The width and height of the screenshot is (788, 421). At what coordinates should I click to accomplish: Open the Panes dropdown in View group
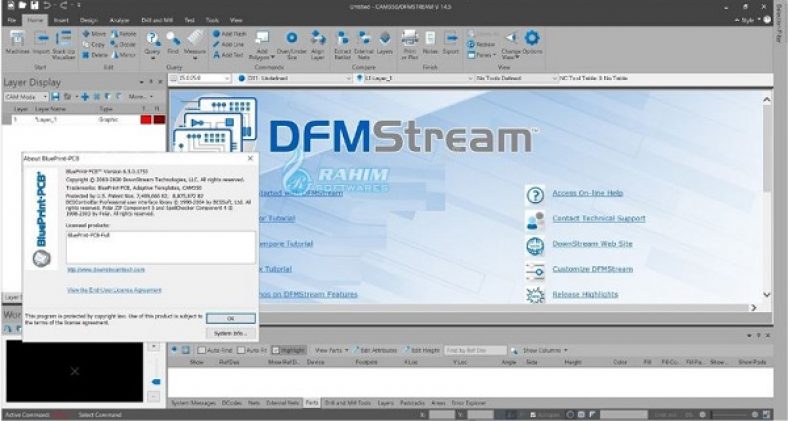pos(481,55)
